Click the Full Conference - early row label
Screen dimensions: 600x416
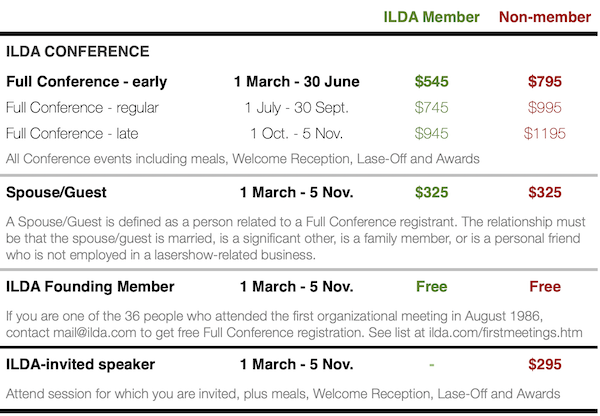(x=86, y=81)
